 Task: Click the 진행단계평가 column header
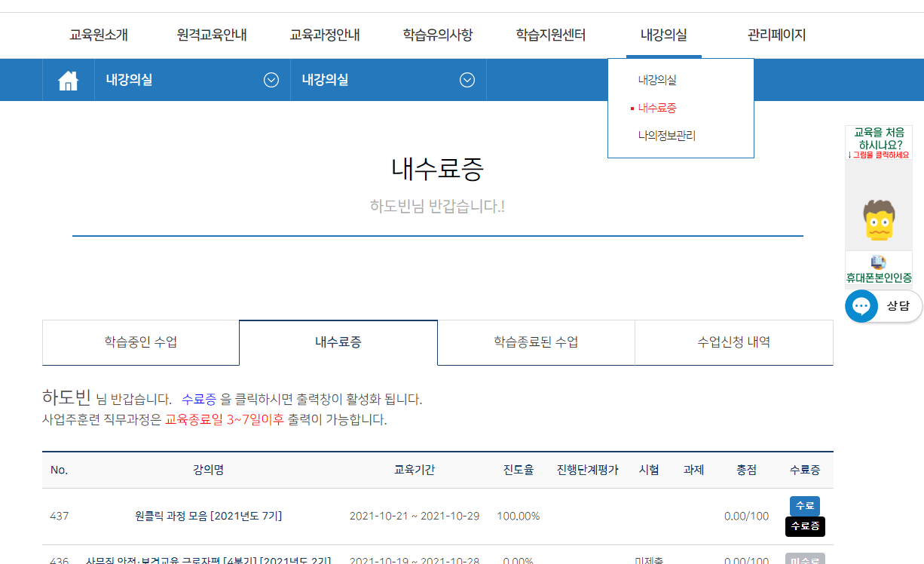click(x=588, y=470)
